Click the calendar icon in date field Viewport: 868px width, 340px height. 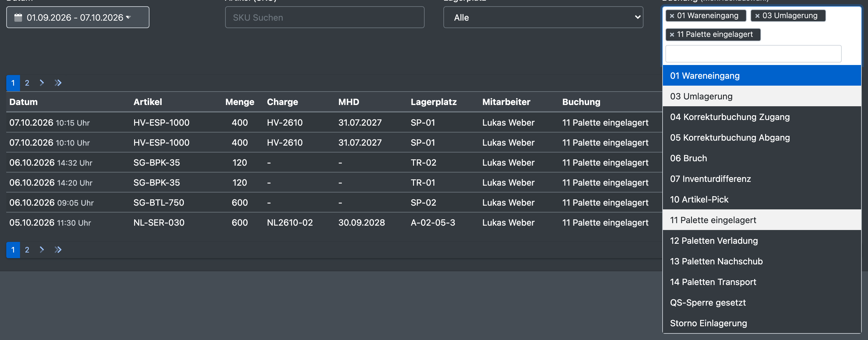[18, 17]
